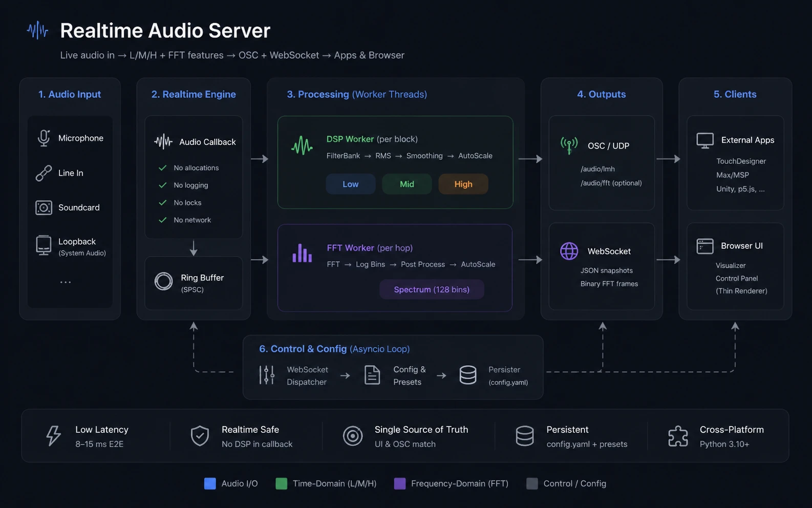Click the (Thin Renderer) text
The height and width of the screenshot is (508, 812).
tap(741, 291)
